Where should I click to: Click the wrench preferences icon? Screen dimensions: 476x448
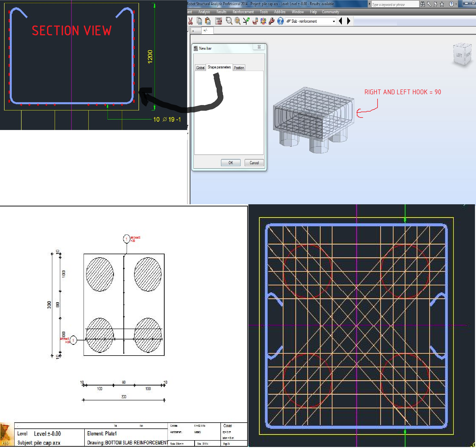pyautogui.click(x=272, y=21)
